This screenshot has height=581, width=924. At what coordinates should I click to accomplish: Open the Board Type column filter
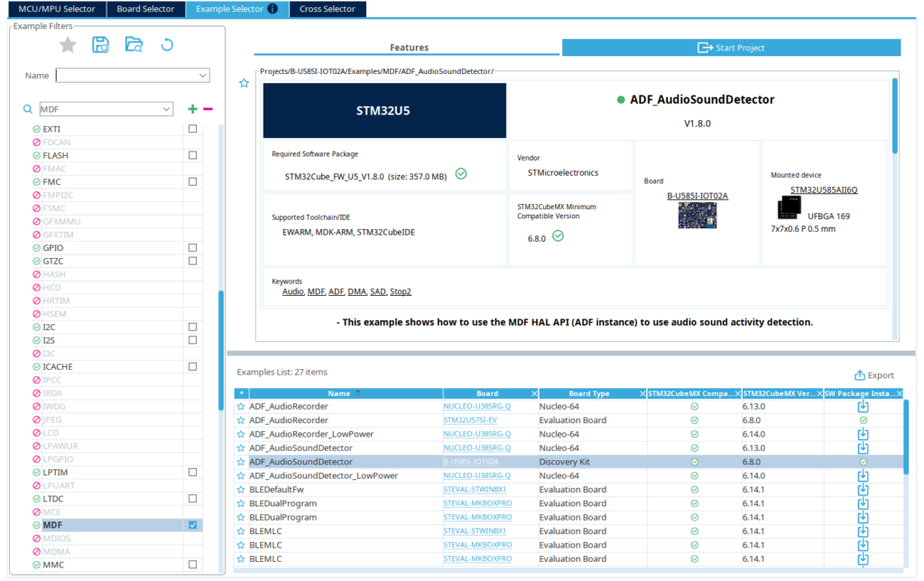pos(642,393)
